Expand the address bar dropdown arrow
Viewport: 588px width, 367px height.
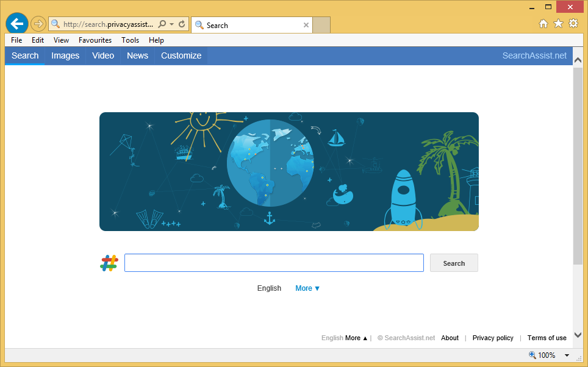pos(172,24)
